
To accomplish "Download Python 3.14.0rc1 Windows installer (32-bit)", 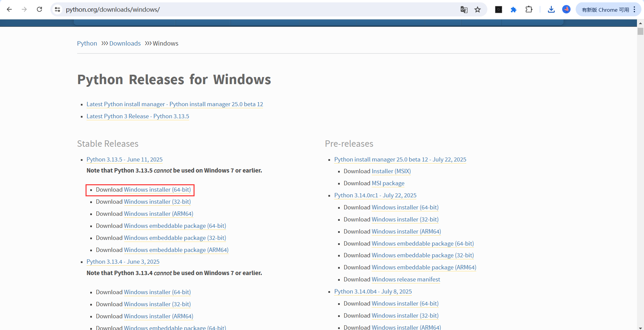I will pyautogui.click(x=405, y=219).
